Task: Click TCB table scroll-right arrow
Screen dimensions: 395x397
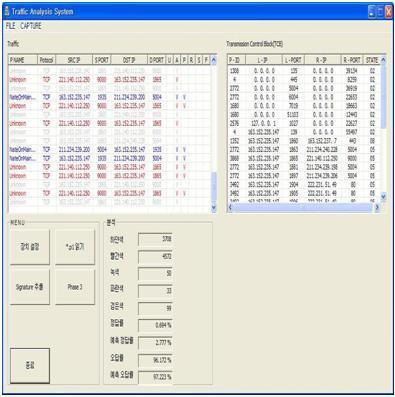Action: [377, 207]
